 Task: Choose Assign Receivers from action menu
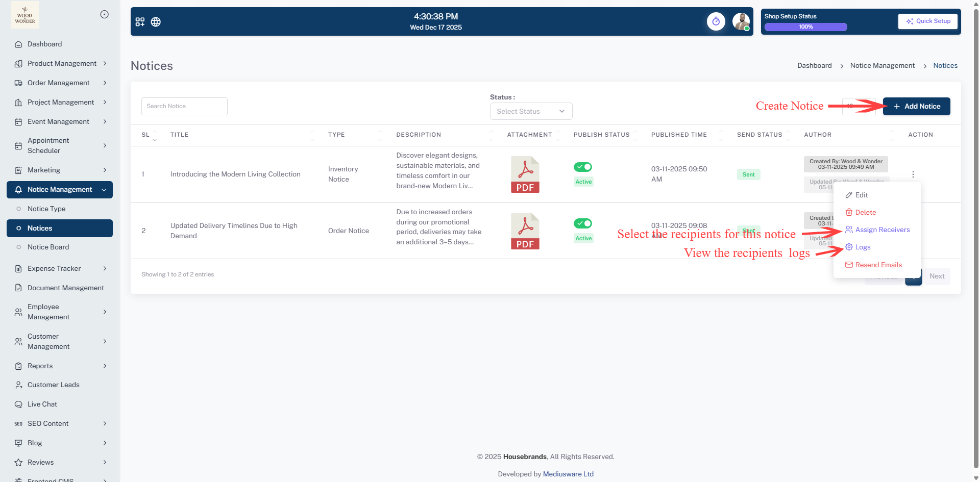882,230
